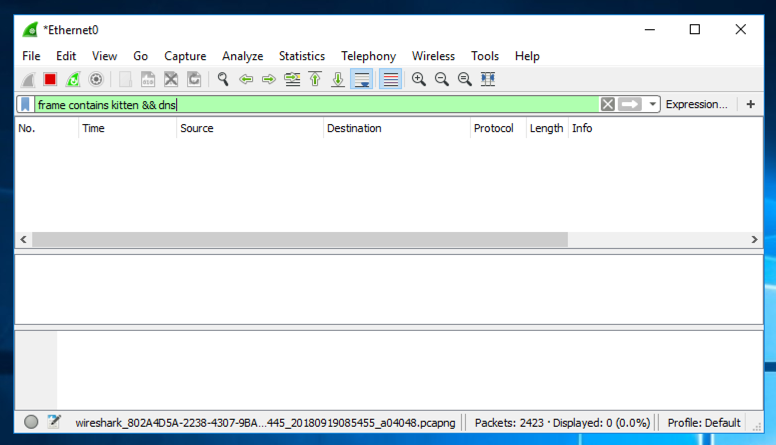Open the Wireless menu
Screen dimensions: 776x445
433,56
